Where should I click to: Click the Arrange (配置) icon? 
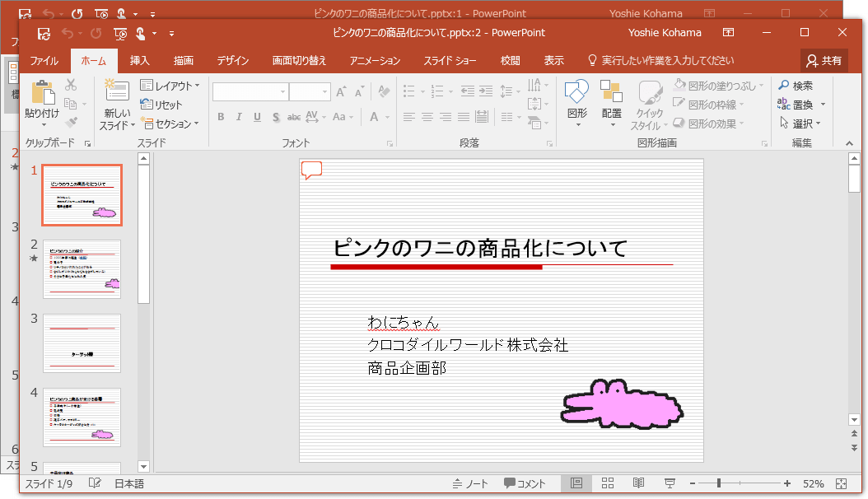click(x=611, y=92)
